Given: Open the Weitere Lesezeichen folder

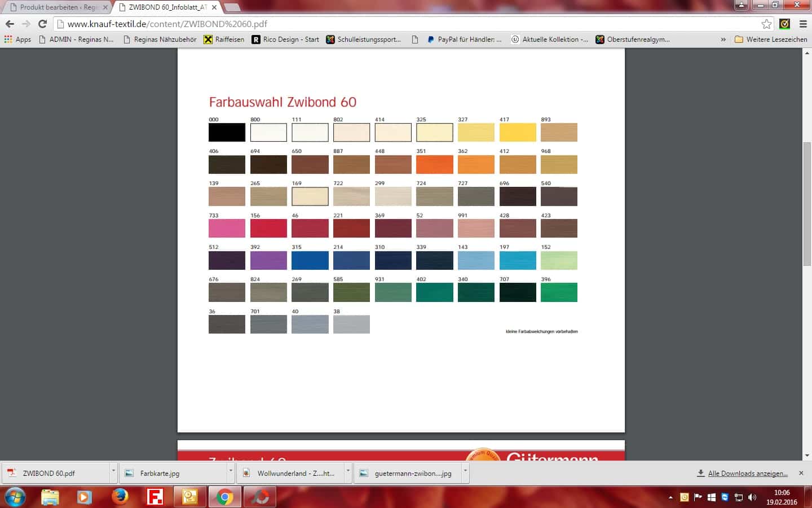Looking at the screenshot, I should [x=771, y=40].
